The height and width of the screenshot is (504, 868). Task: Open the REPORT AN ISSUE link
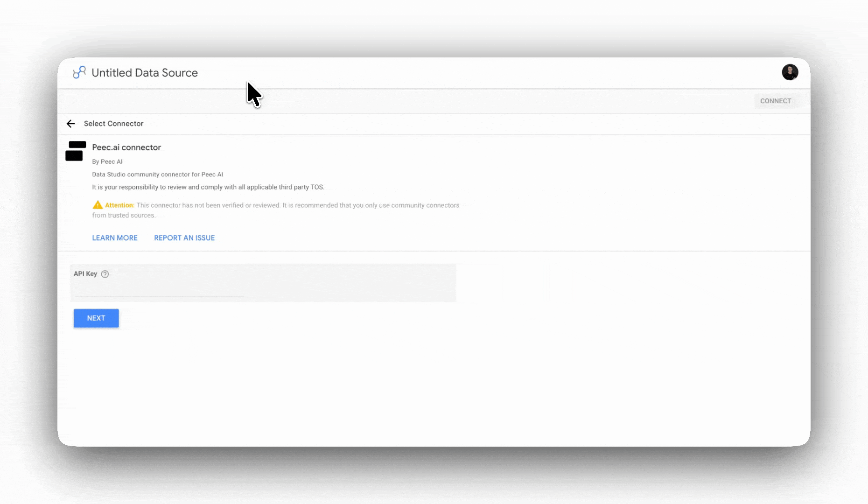click(184, 238)
